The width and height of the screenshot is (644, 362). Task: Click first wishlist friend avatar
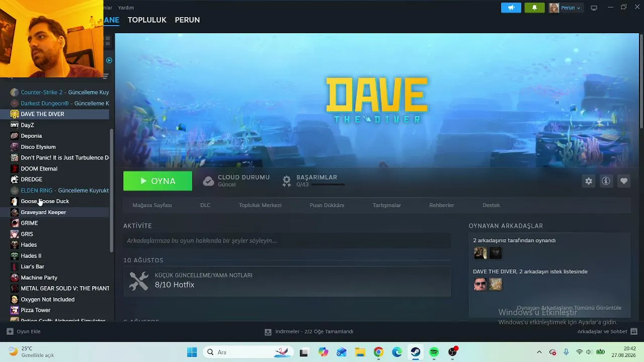point(480,284)
